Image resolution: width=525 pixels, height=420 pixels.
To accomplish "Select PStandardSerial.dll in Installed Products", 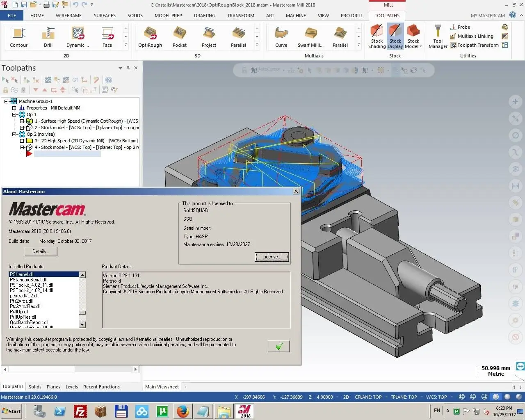I will [28, 280].
